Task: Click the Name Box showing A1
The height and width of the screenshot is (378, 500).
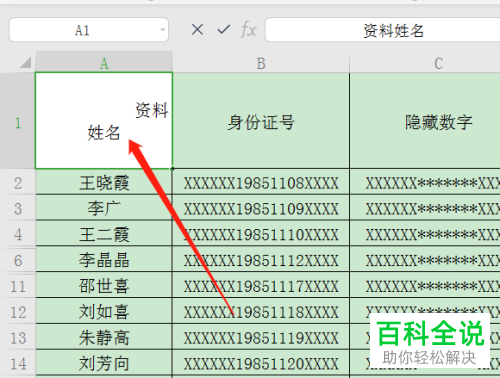Action: 89,30
